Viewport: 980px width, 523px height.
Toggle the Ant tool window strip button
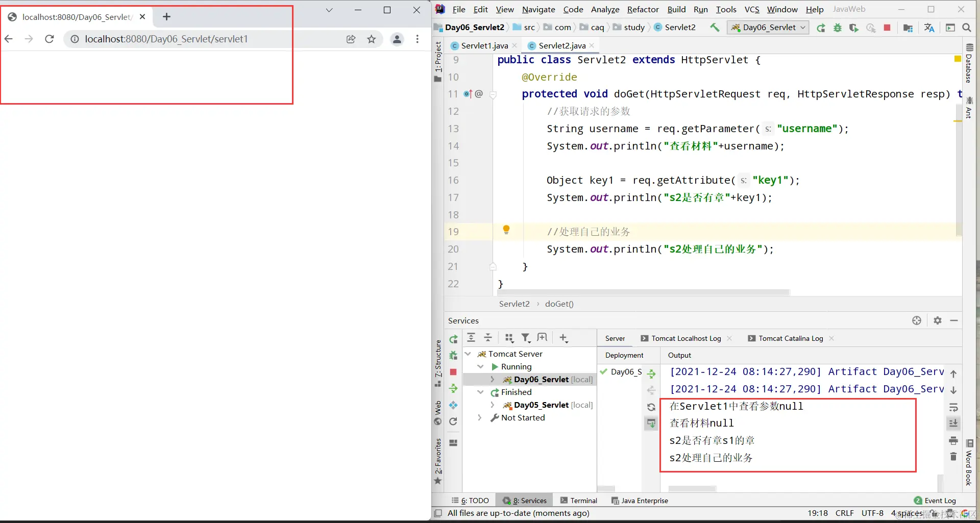coord(969,108)
